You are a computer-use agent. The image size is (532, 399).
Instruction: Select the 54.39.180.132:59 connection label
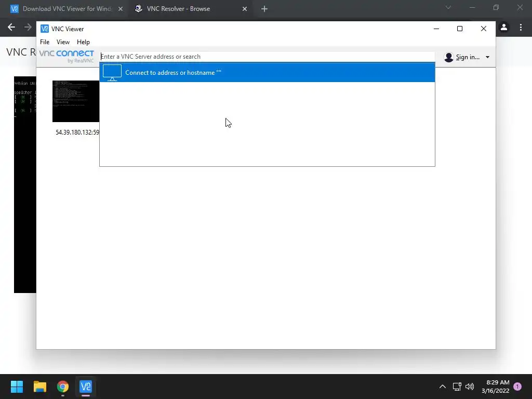point(77,132)
